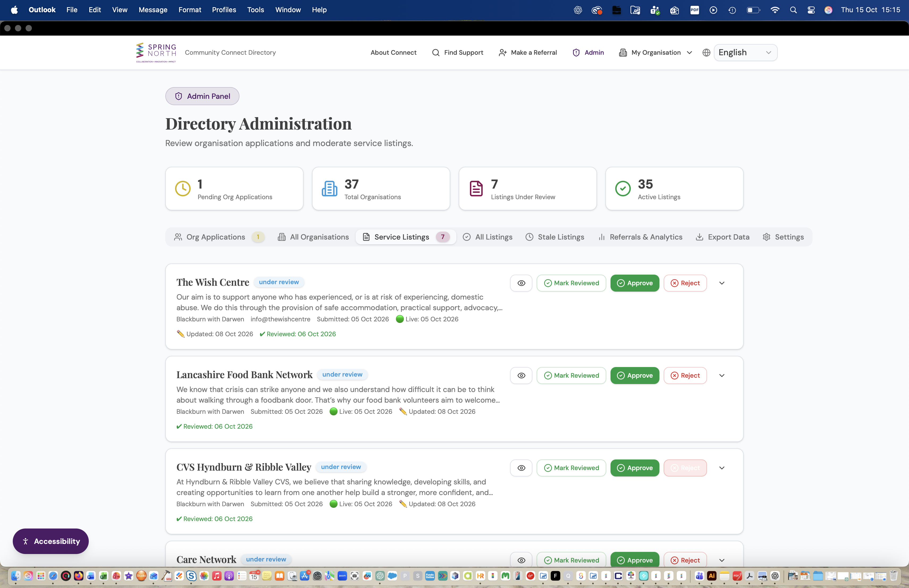
Task: Click the Siri menu bar icon
Action: pos(828,10)
